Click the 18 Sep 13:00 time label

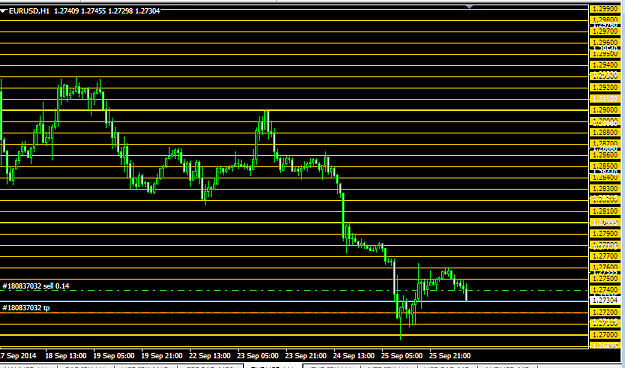(65, 356)
